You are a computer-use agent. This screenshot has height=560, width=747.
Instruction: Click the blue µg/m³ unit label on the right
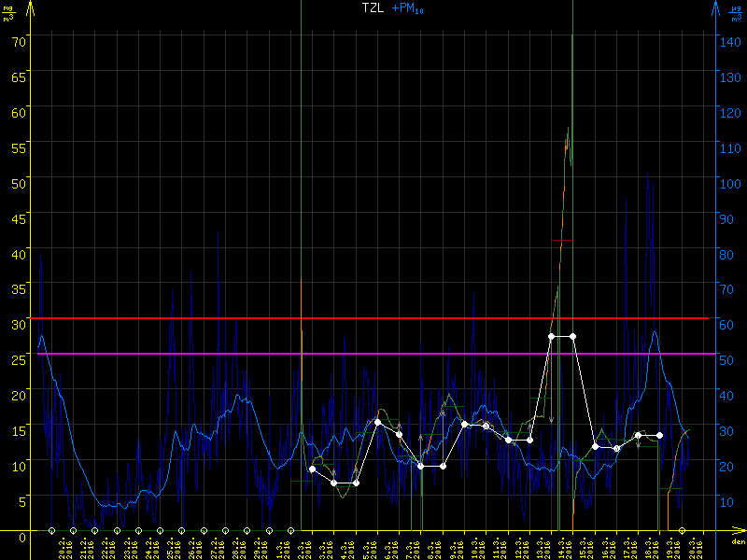tap(738, 11)
